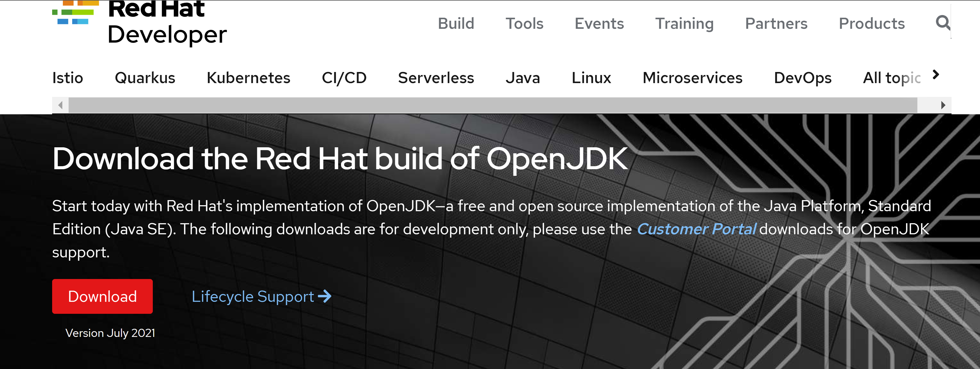Image resolution: width=980 pixels, height=369 pixels.
Task: Go to the Serverless topic
Action: click(436, 78)
